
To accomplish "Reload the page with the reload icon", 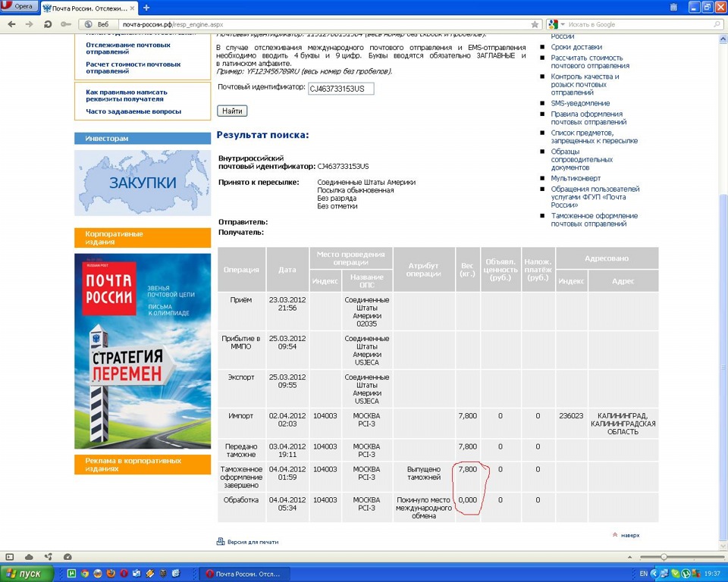I will pos(47,24).
